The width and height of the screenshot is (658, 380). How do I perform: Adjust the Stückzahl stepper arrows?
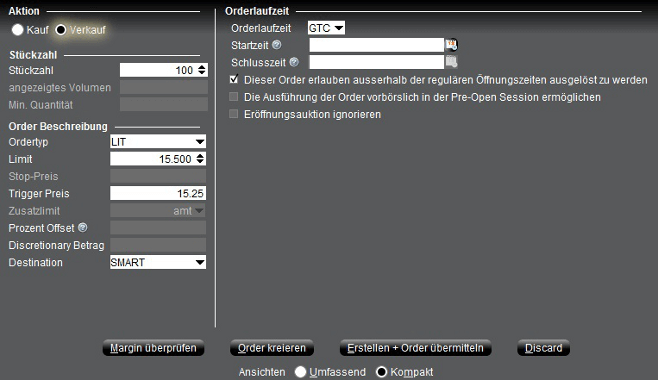pyautogui.click(x=202, y=70)
